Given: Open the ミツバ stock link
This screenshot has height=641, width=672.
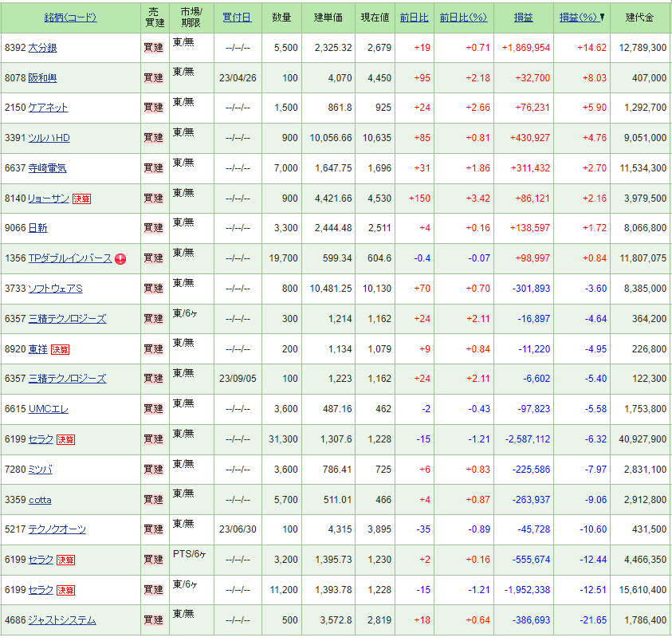Looking at the screenshot, I should pyautogui.click(x=41, y=470).
